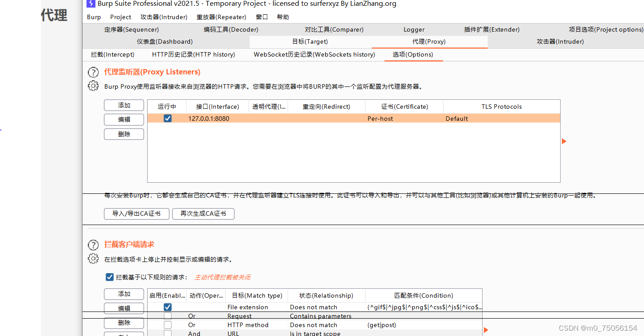The width and height of the screenshot is (644, 336).
Task: Open gear settings icon for 拦截客户端请求 section
Action: coord(93,258)
